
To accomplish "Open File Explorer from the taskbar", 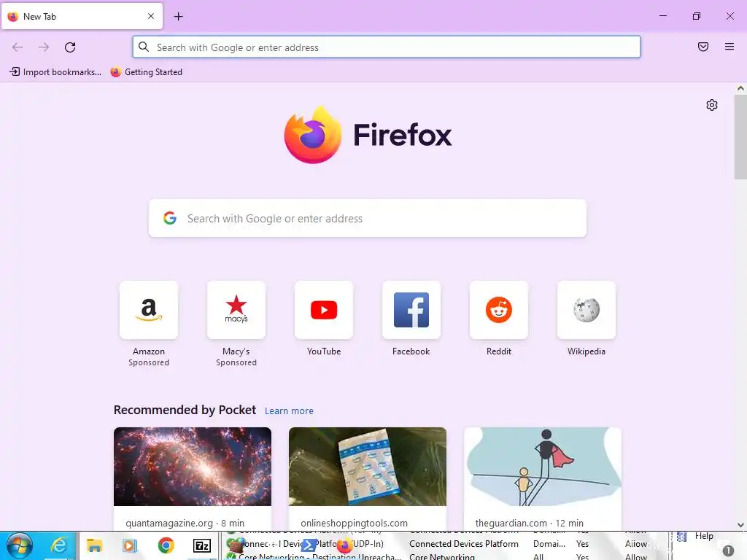I will click(x=94, y=545).
